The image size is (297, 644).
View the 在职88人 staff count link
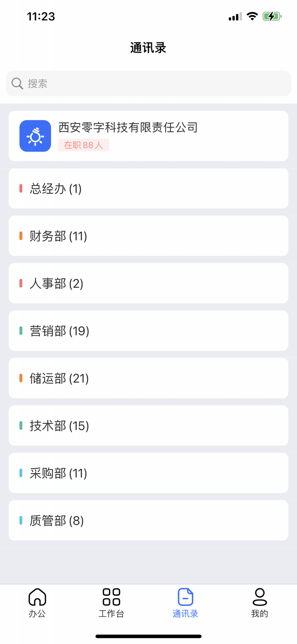click(x=84, y=145)
